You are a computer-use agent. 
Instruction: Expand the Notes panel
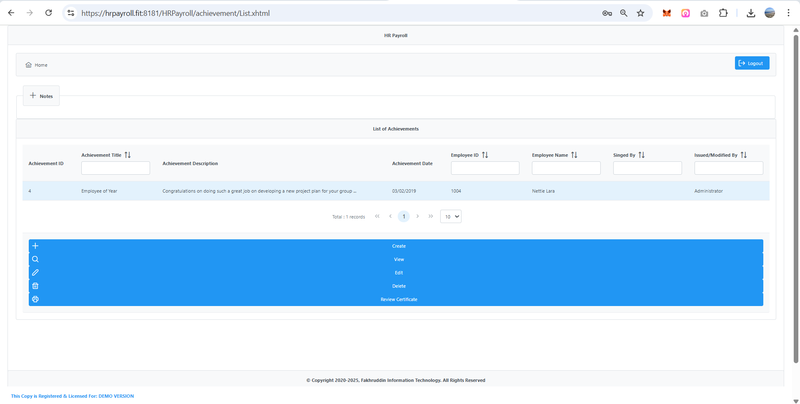[x=41, y=96]
